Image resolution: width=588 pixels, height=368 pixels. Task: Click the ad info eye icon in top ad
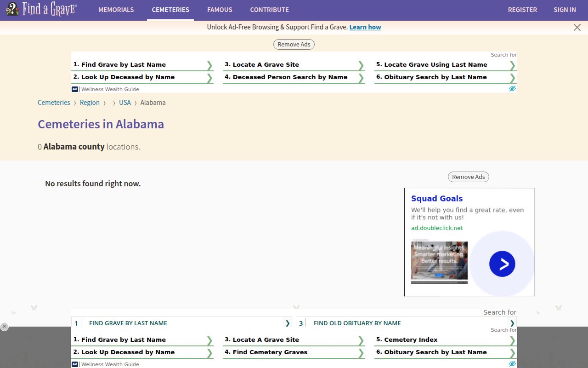[513, 89]
